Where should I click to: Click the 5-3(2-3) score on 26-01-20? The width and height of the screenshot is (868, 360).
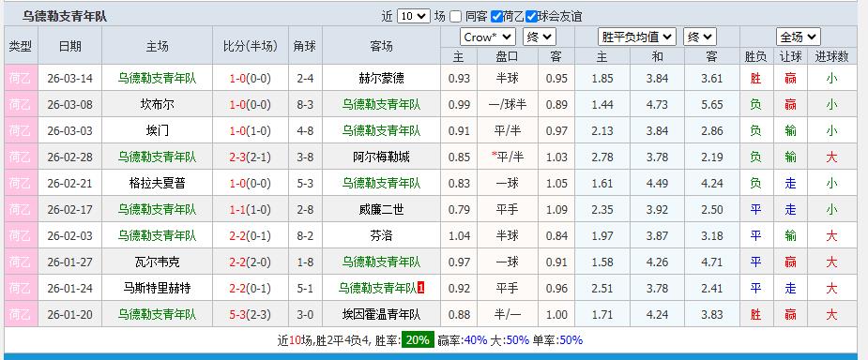[x=251, y=315]
